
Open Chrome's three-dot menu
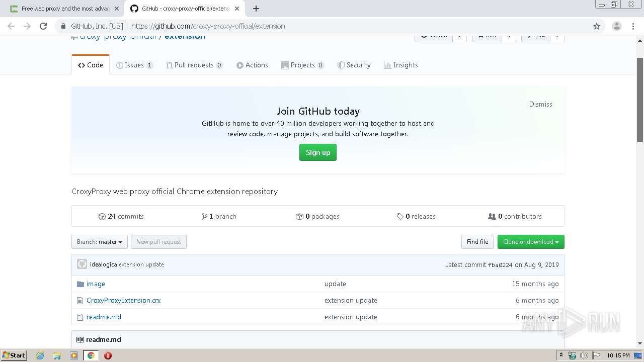[x=633, y=26]
